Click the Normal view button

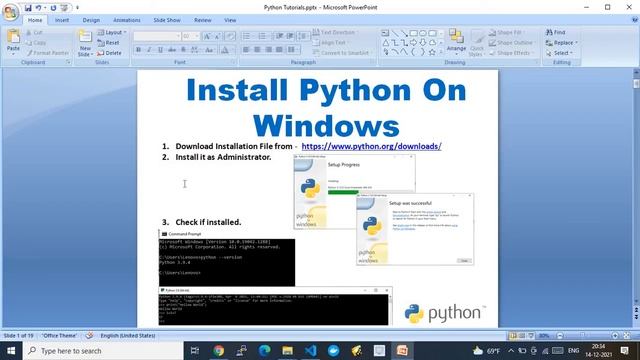tap(512, 336)
